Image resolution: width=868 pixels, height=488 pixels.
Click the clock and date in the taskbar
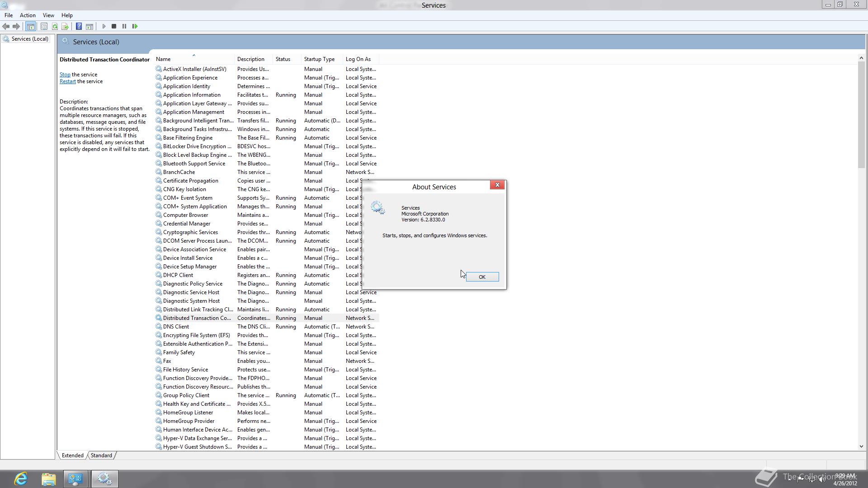(x=845, y=479)
